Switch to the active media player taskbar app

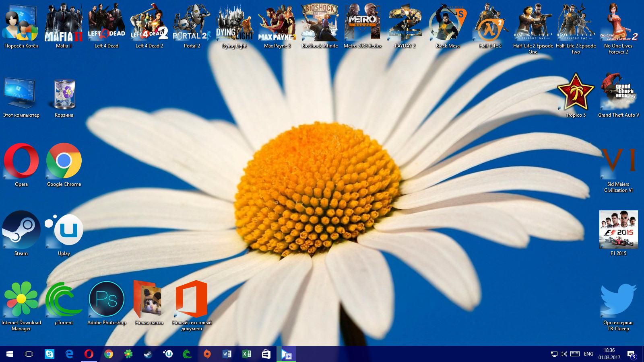click(286, 354)
